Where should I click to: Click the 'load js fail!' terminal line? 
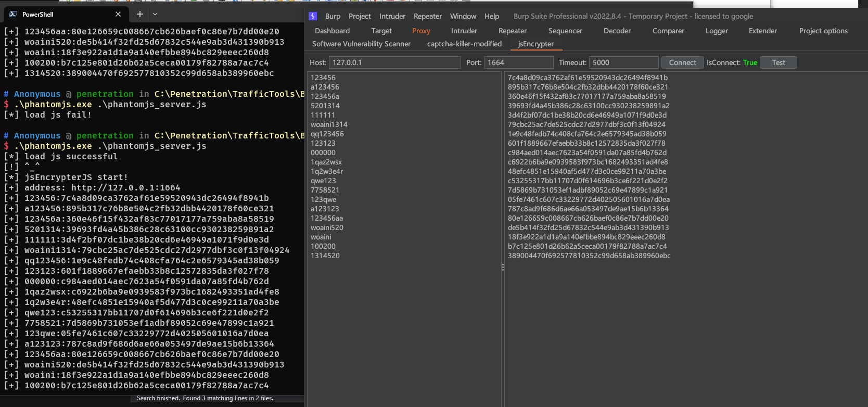[48, 115]
